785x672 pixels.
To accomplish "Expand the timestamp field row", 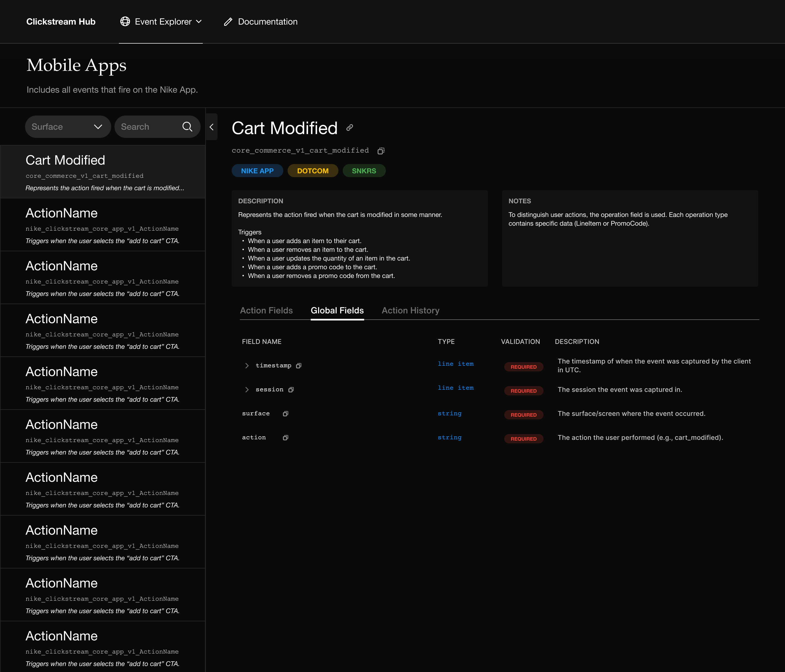I will tap(247, 365).
